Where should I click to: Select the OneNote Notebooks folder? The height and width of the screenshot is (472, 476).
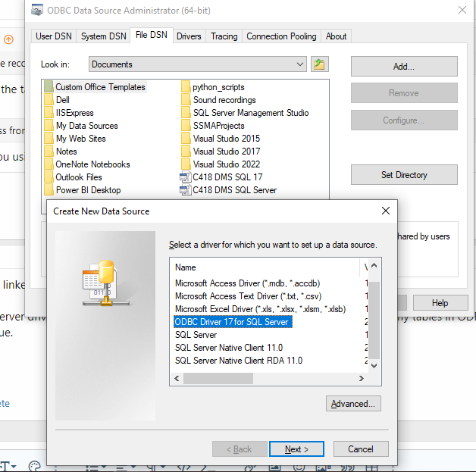87,164
